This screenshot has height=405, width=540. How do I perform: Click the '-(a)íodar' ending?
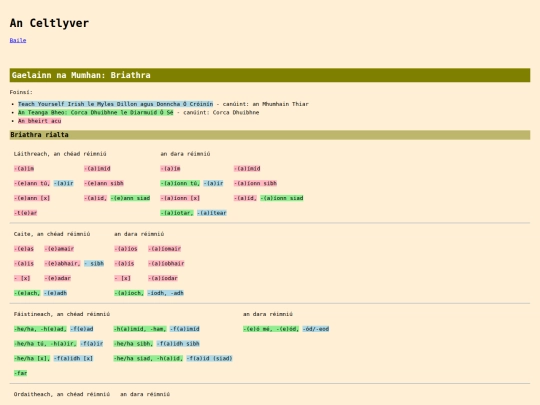[x=163, y=278]
